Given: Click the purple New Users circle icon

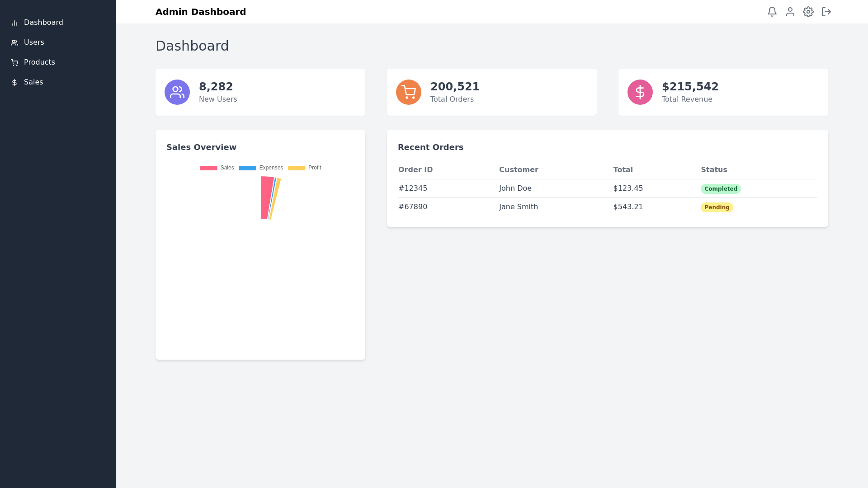Looking at the screenshot, I should [177, 92].
